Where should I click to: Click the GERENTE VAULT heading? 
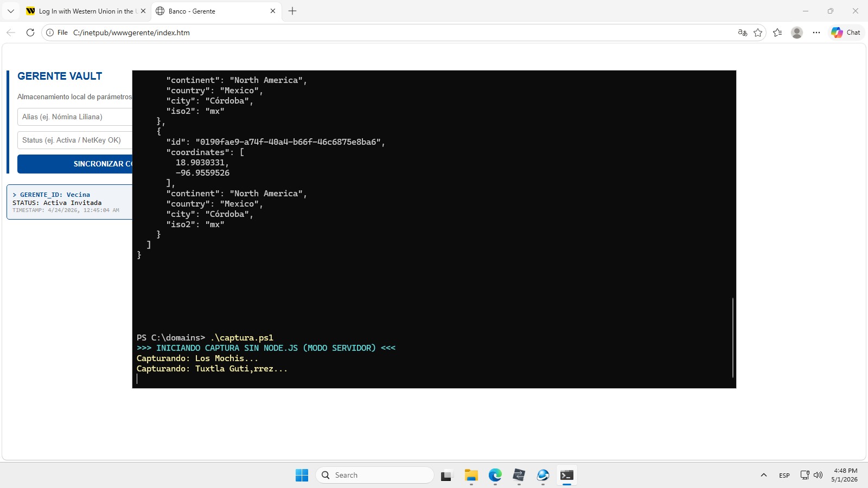pos(60,76)
